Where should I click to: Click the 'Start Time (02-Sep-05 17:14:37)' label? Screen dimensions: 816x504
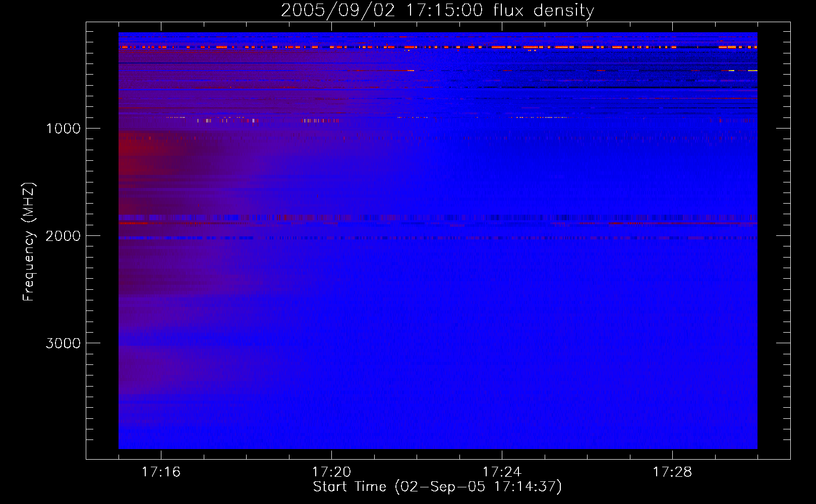click(x=437, y=487)
